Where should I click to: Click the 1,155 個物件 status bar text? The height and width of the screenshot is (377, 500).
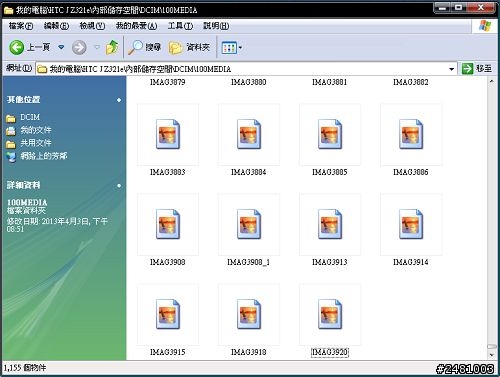pyautogui.click(x=25, y=368)
